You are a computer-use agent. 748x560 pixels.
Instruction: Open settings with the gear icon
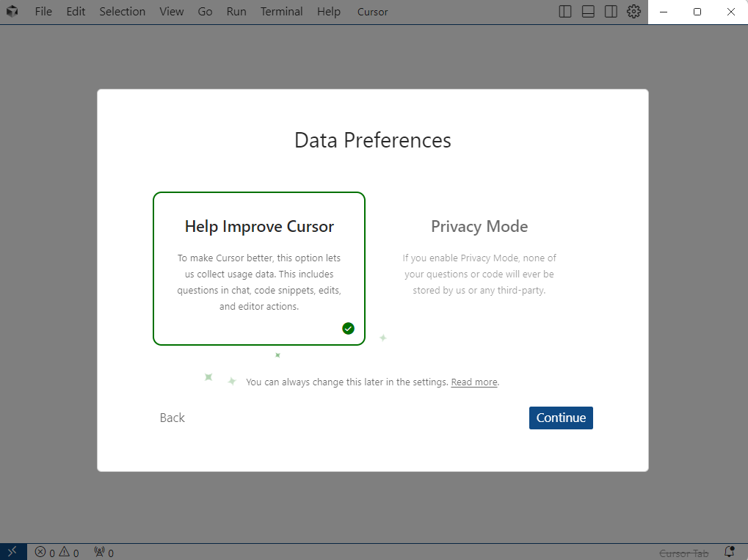click(633, 12)
